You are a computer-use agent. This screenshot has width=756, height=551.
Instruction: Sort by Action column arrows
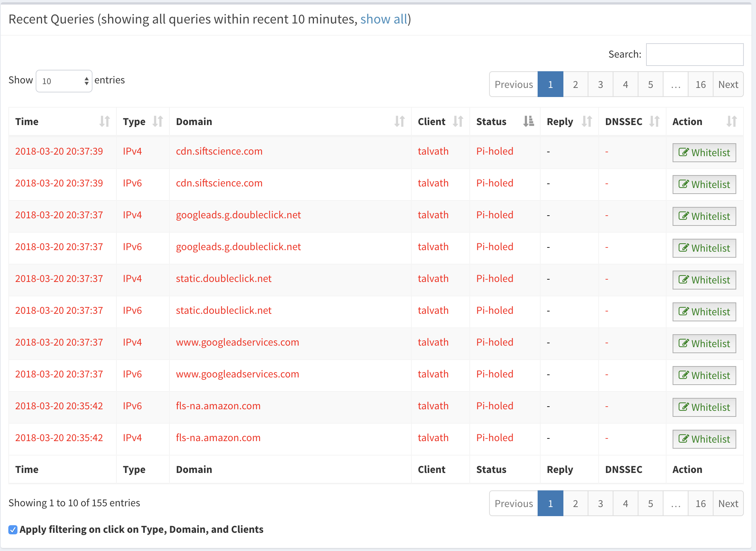[732, 121]
